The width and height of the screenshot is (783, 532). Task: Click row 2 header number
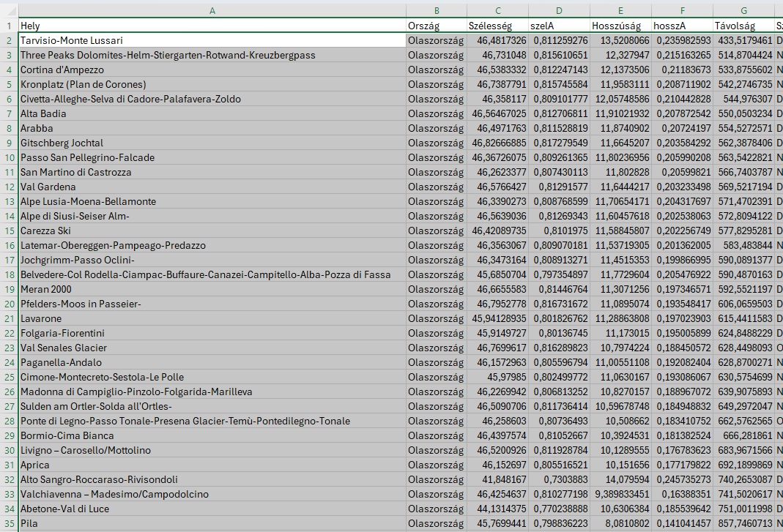pos(9,40)
